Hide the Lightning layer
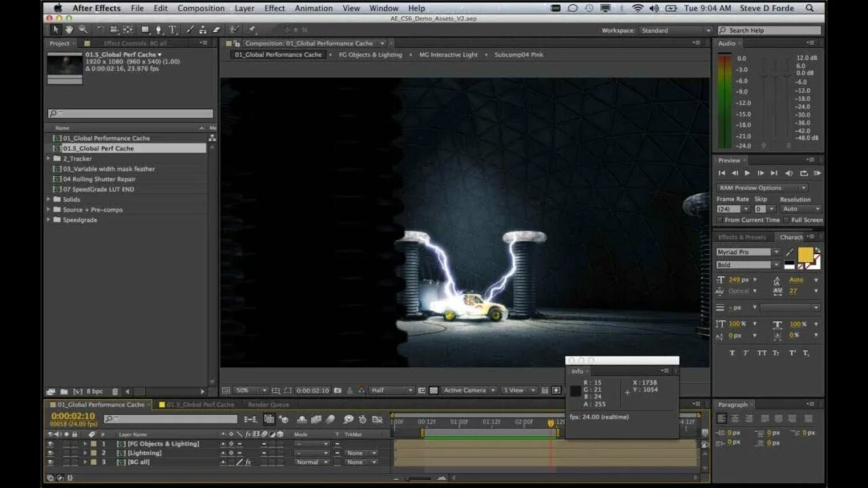Viewport: 868px width, 488px height. point(50,453)
